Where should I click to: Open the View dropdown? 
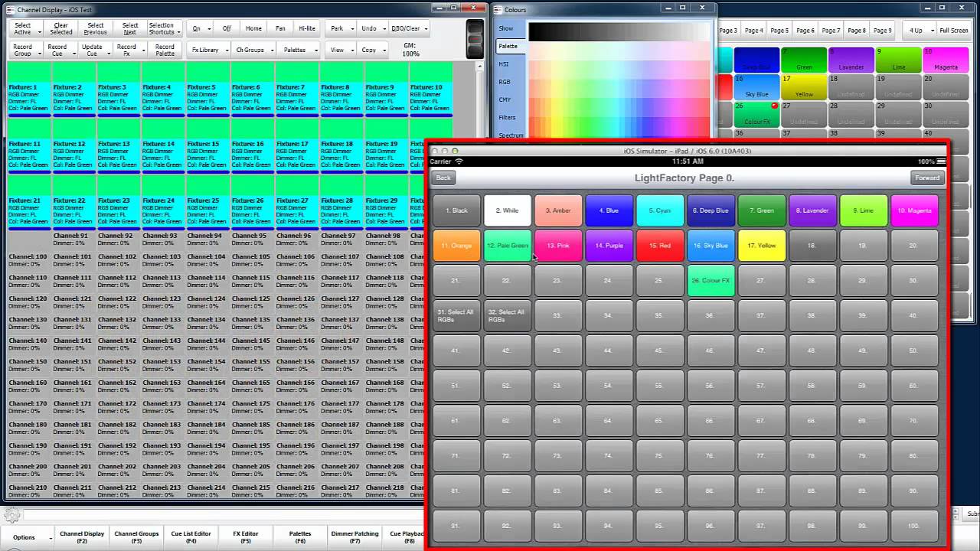(339, 50)
